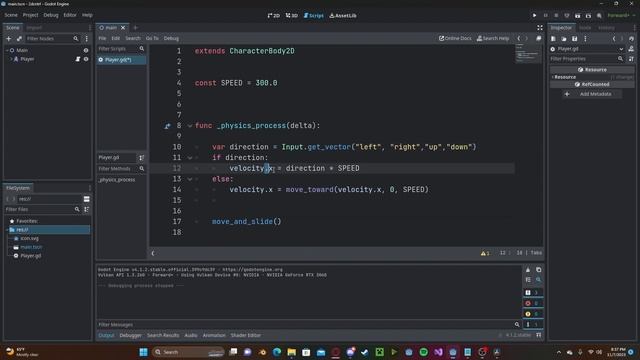Switch to Script workspace
This screenshot has height=360, width=640.
click(x=313, y=16)
